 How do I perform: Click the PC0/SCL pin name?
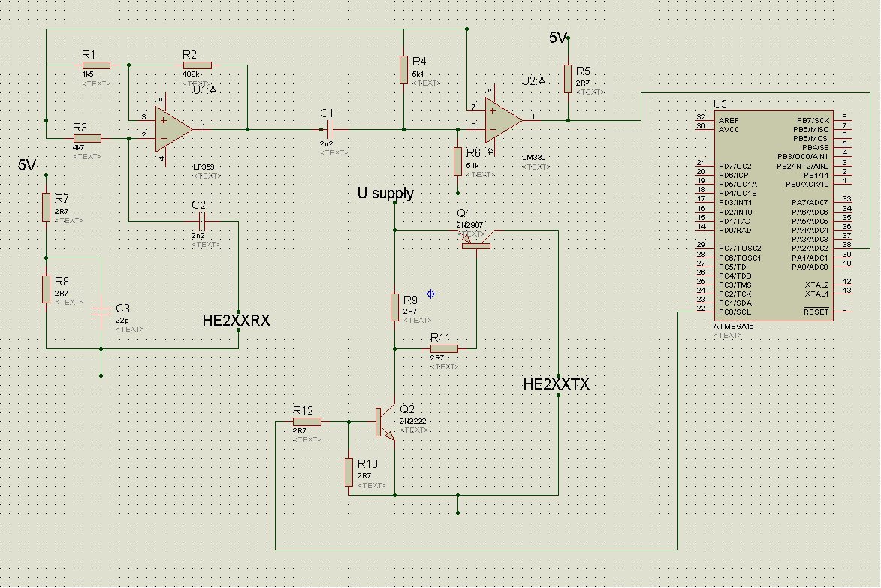(x=735, y=312)
